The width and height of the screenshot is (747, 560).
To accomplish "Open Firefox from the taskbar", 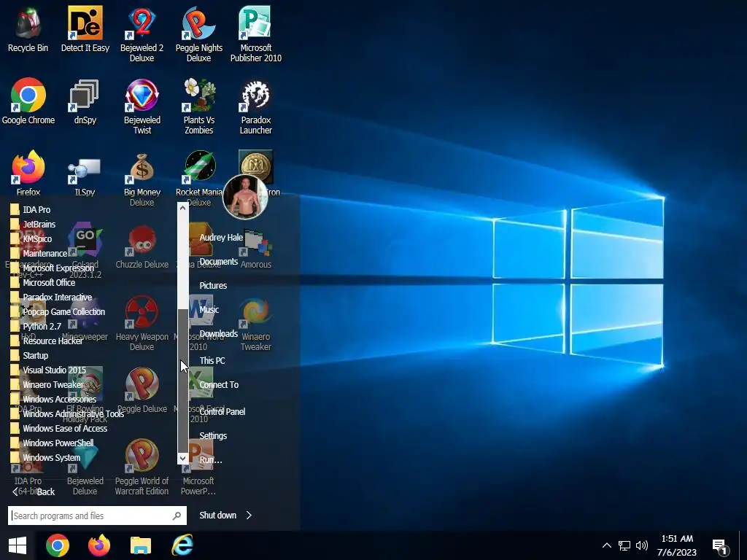I will click(x=99, y=545).
